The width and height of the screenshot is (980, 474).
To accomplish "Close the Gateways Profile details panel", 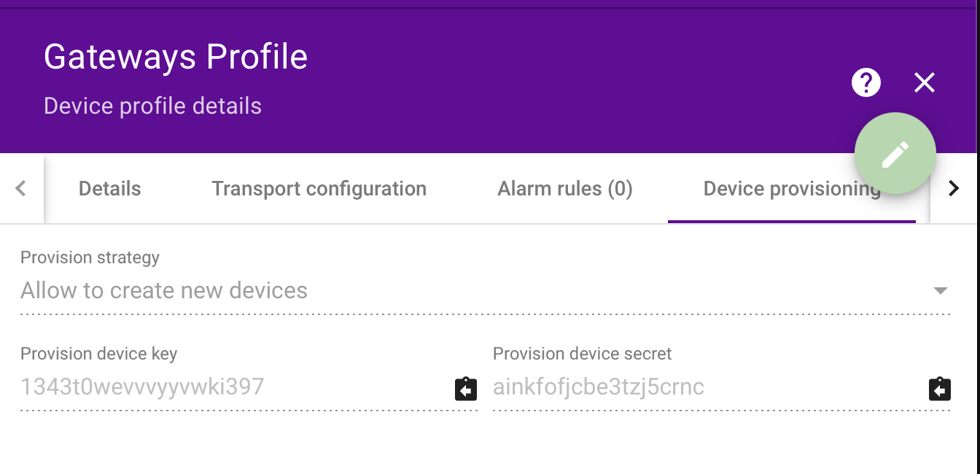I will click(x=924, y=82).
